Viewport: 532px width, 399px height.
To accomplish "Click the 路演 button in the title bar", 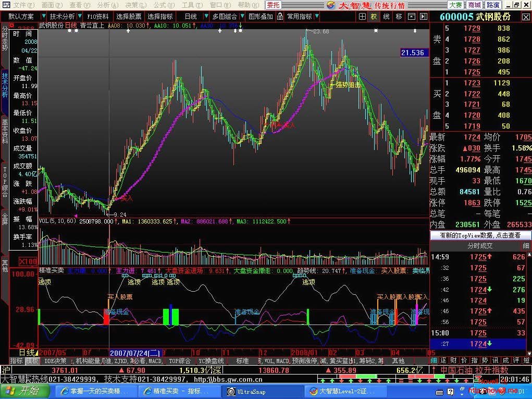I will [493, 5].
